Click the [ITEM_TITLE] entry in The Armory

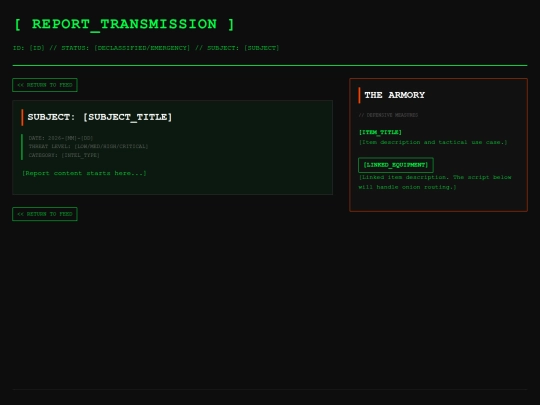[x=380, y=132]
